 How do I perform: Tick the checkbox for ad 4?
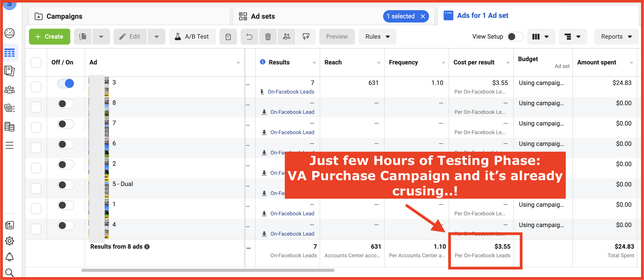(x=36, y=229)
